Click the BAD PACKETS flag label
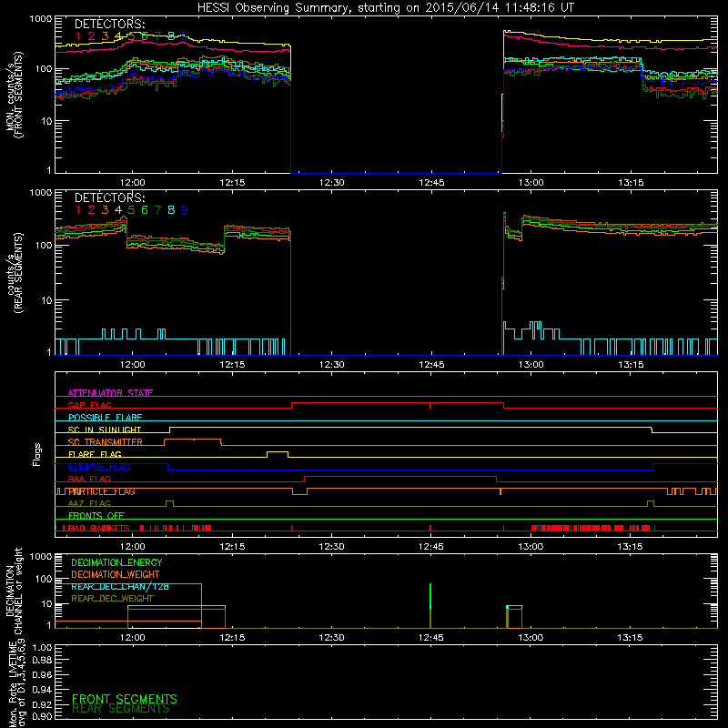The width and height of the screenshot is (728, 728). [99, 529]
